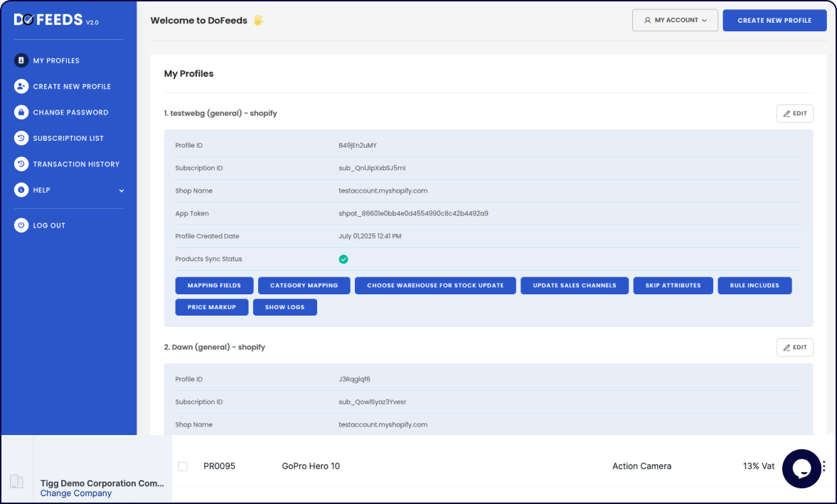Click the Change Password lock icon
This screenshot has height=504, width=837.
[21, 112]
